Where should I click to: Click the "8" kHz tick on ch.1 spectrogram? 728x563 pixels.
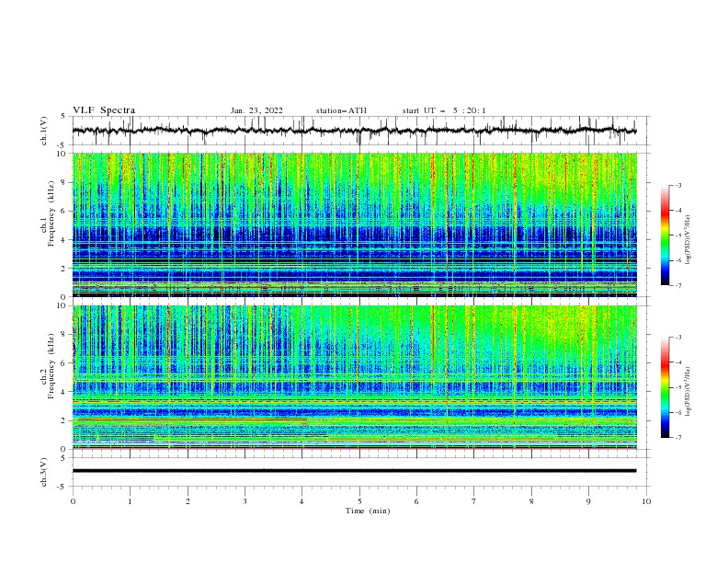coord(64,182)
